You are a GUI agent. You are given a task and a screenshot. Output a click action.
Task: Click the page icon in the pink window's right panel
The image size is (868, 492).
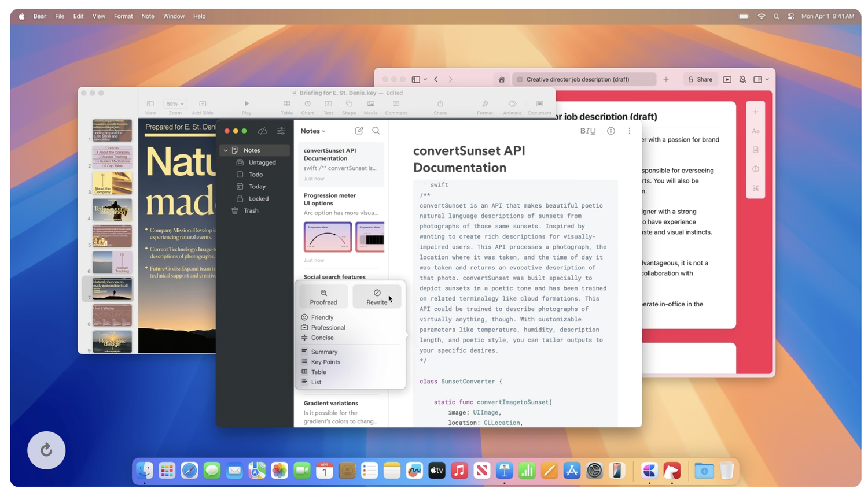click(x=756, y=150)
